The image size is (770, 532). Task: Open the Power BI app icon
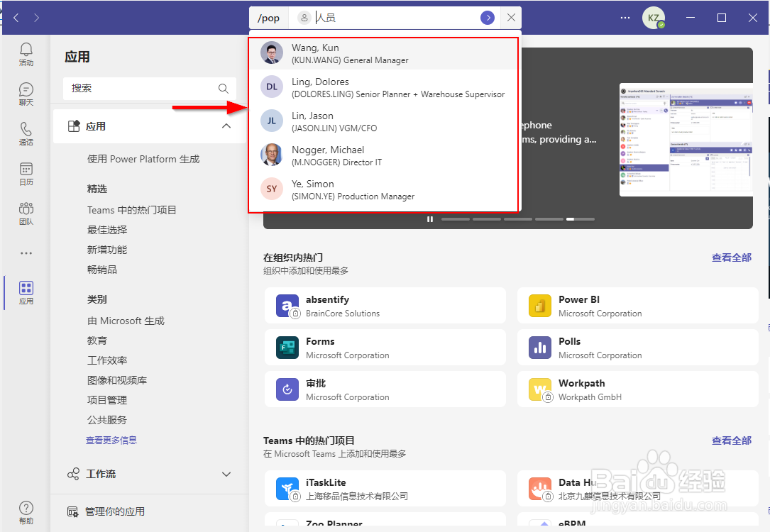(x=540, y=306)
